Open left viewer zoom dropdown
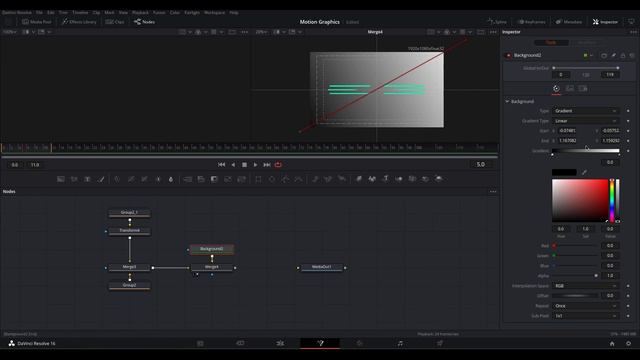 (x=10, y=32)
